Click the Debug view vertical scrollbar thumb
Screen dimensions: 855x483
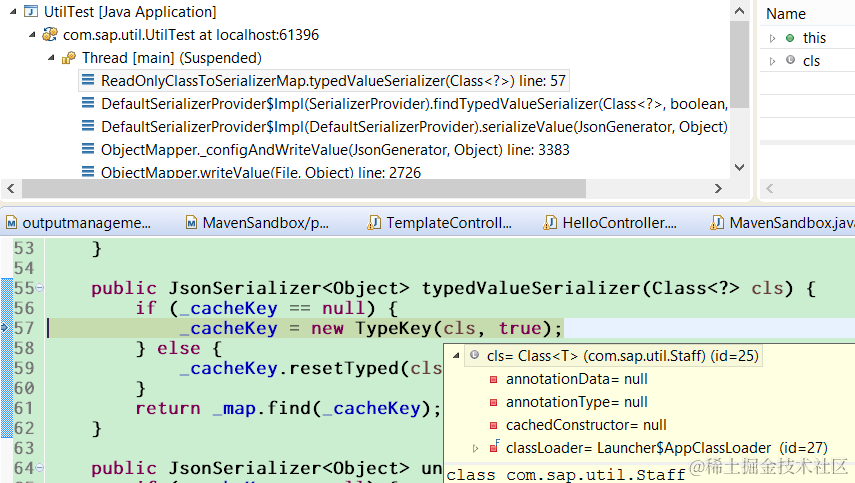(739, 64)
